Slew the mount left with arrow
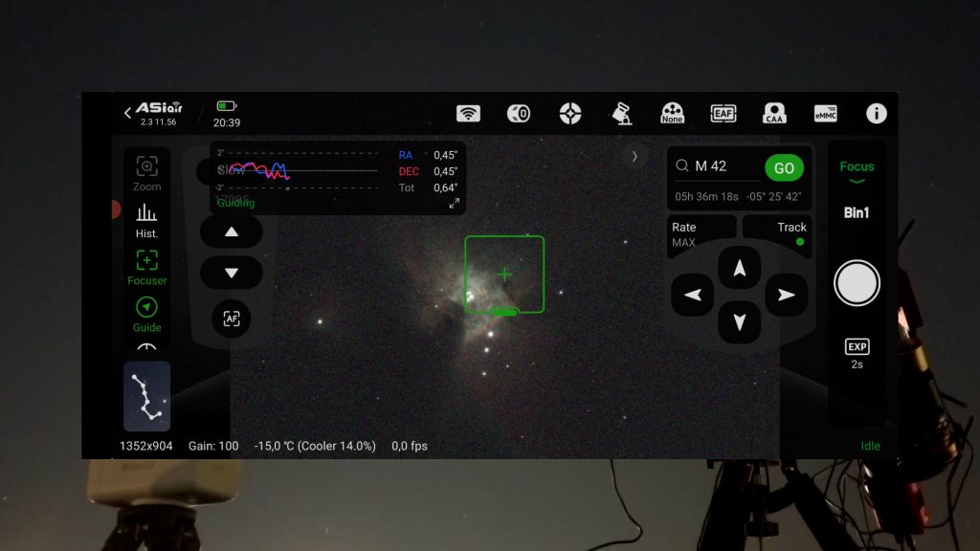Image resolution: width=980 pixels, height=551 pixels. pos(693,295)
